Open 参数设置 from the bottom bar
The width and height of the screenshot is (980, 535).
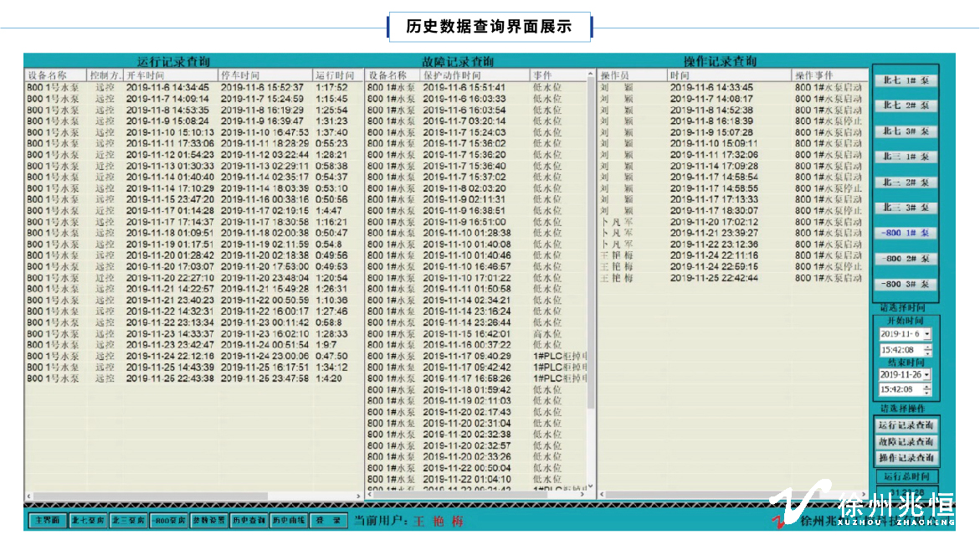[x=208, y=520]
